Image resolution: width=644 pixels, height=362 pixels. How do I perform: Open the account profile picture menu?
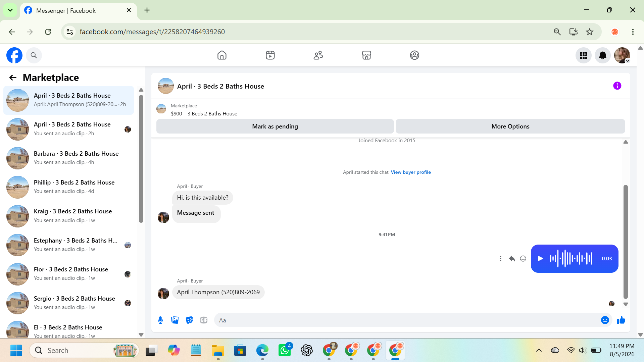622,55
